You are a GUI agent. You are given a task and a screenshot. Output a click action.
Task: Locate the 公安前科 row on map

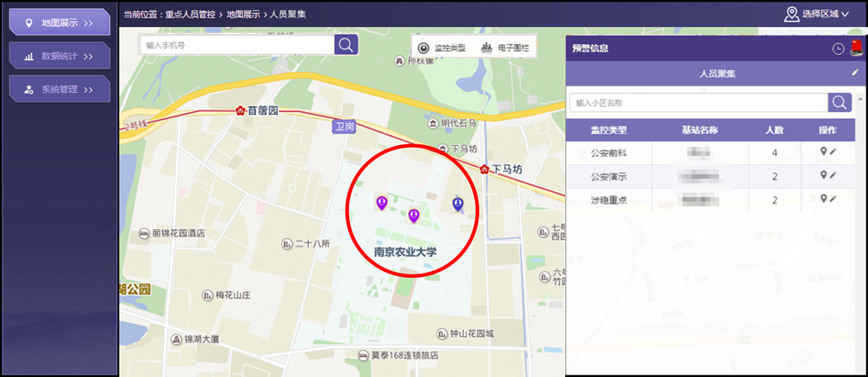pyautogui.click(x=824, y=152)
